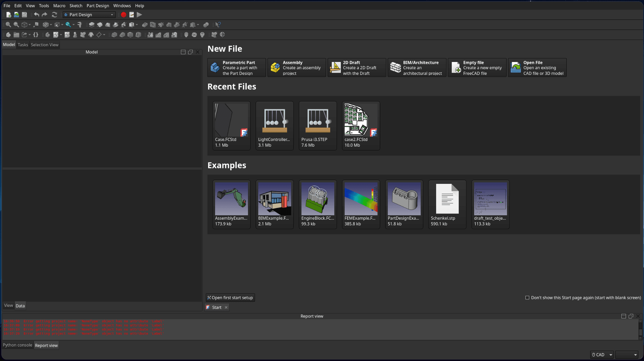The height and width of the screenshot is (361, 644).
Task: Click the Create Body icon
Action: [x=48, y=35]
